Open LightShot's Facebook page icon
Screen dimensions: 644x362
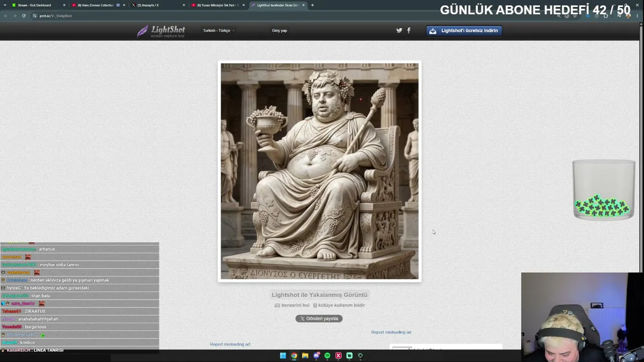(x=409, y=30)
